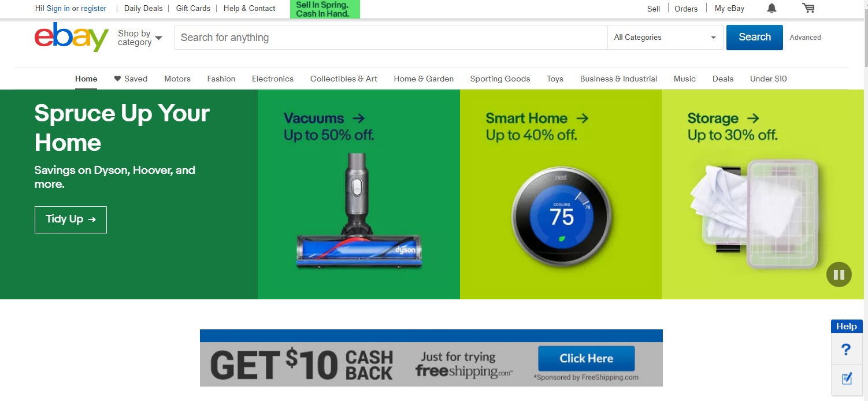
Task: Expand the My eBay menu
Action: [x=729, y=9]
